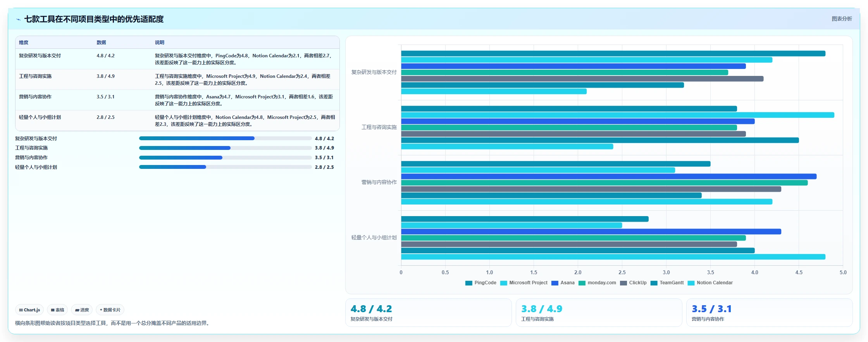Click the 横向条形图帮助读者 footer caption

point(113,323)
